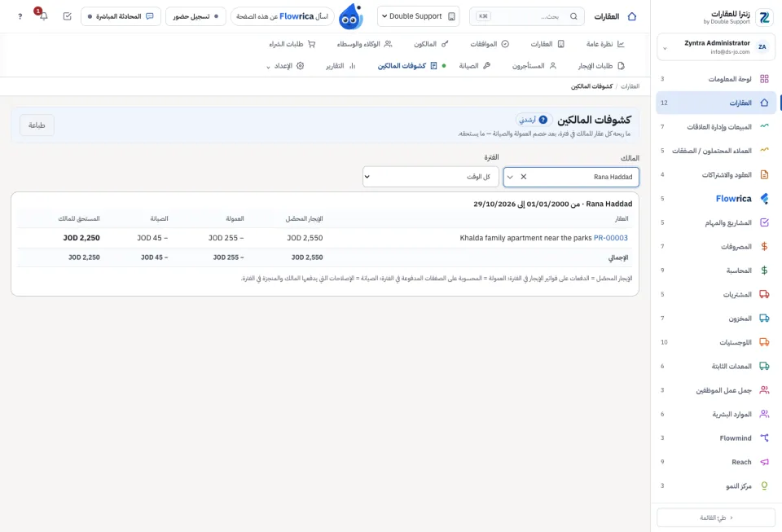
Task: Click the أرشدني guide help badge
Action: [533, 120]
